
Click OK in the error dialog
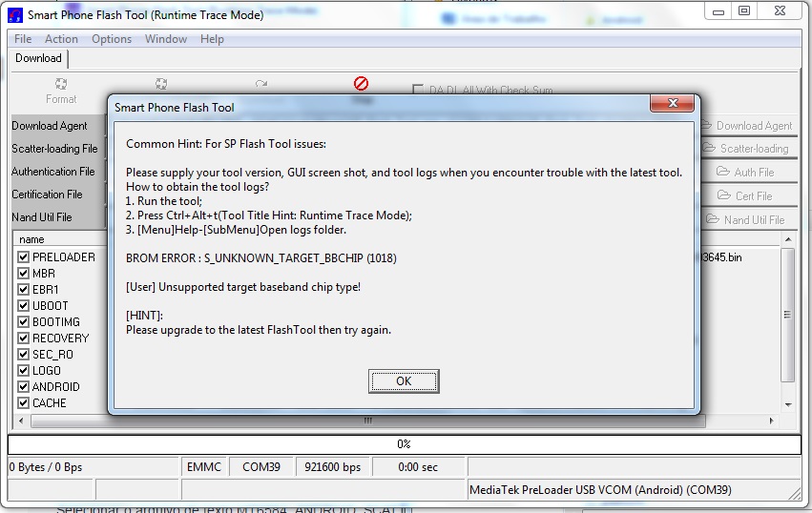pos(404,381)
